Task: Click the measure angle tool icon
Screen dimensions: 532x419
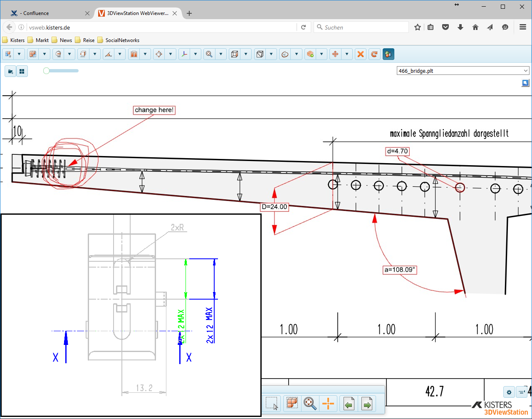Action: [109, 54]
